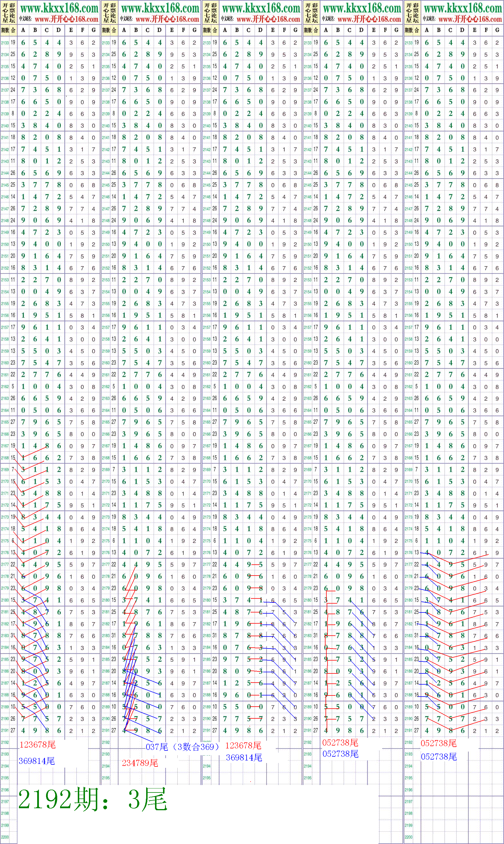Open www.kkxx168.com link in the fifth panel
This screenshot has height=844, width=504.
tap(463, 8)
